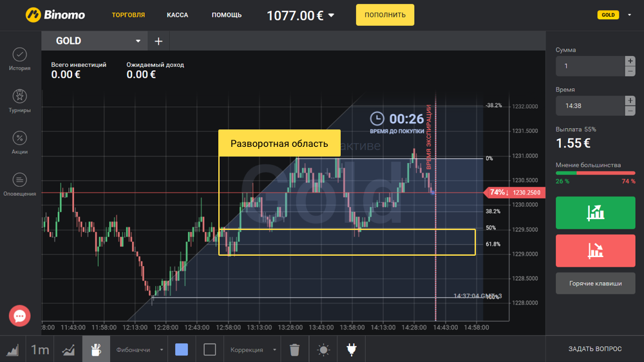Click the GOLD account status badge
644x362 pixels.
click(608, 15)
